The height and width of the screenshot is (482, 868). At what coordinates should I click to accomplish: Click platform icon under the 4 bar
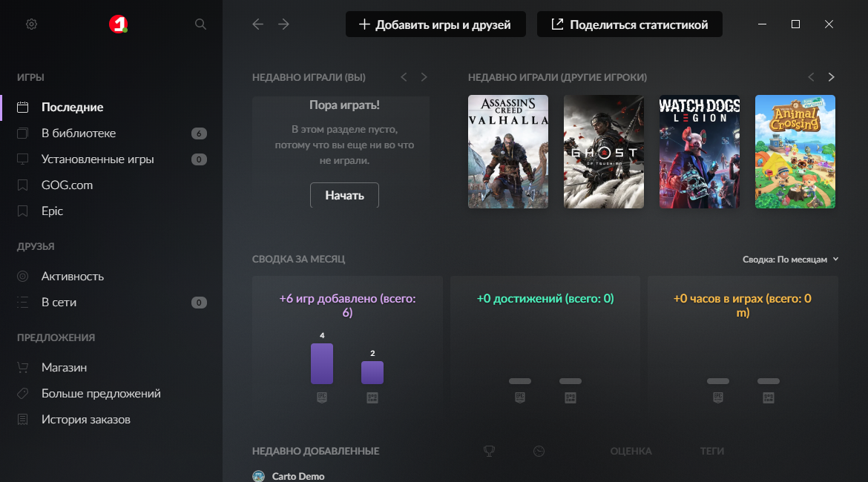pyautogui.click(x=322, y=397)
